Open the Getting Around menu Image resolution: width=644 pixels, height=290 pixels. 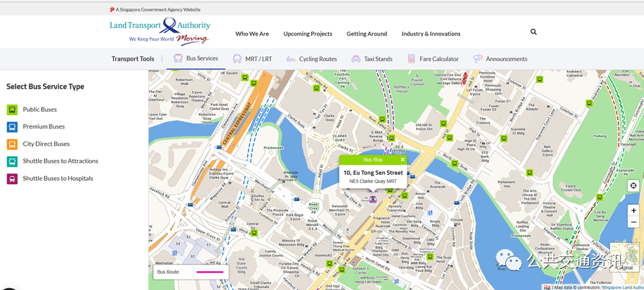(x=367, y=33)
